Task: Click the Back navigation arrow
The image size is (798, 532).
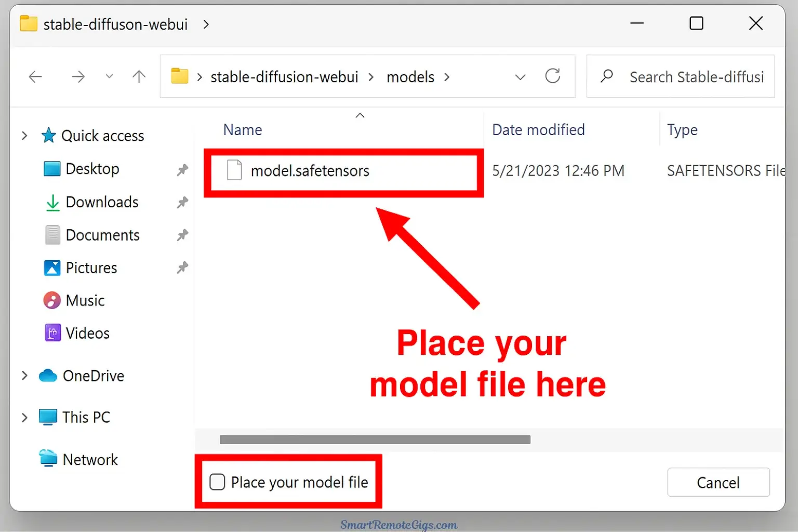Action: [x=35, y=77]
